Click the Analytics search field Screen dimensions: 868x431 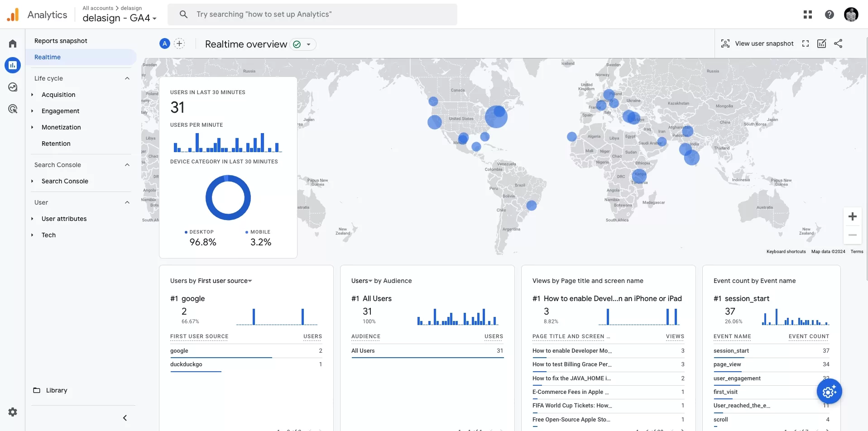tap(312, 14)
